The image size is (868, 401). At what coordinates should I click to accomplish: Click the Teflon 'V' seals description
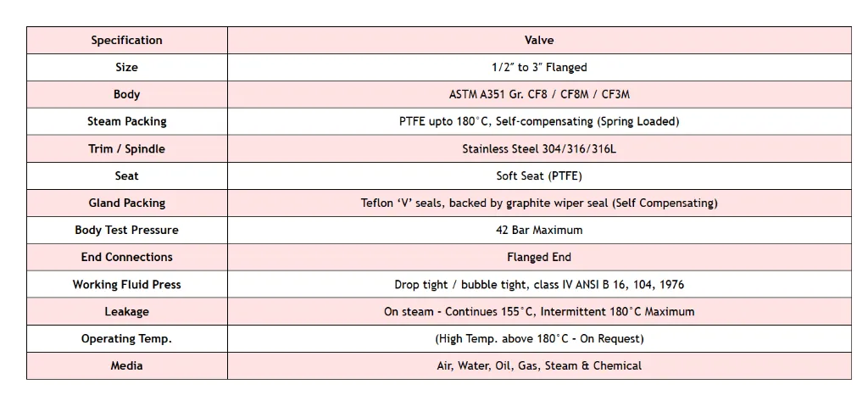coord(539,203)
